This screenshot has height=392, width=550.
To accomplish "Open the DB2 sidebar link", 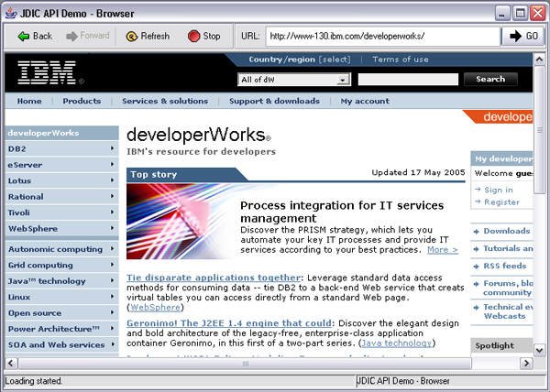I will tap(17, 149).
